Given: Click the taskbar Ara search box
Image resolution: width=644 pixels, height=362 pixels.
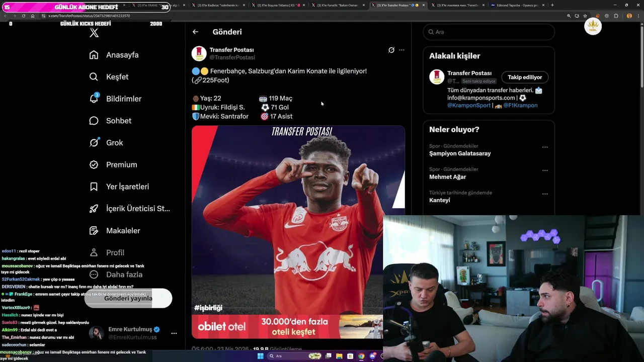Looking at the screenshot, I should tap(294, 356).
